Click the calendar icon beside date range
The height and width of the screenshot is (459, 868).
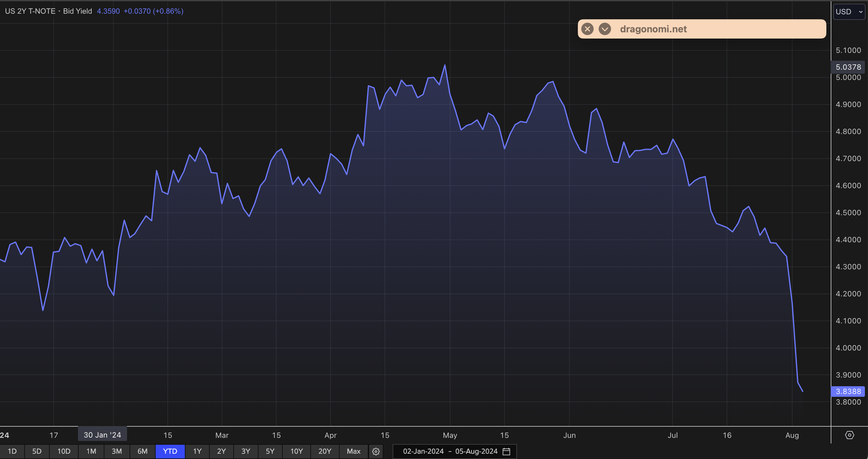click(x=506, y=451)
